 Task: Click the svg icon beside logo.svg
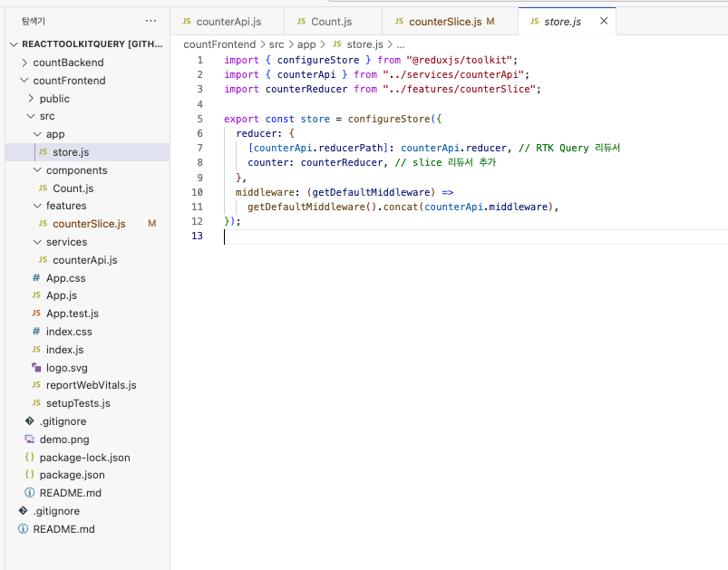(36, 367)
